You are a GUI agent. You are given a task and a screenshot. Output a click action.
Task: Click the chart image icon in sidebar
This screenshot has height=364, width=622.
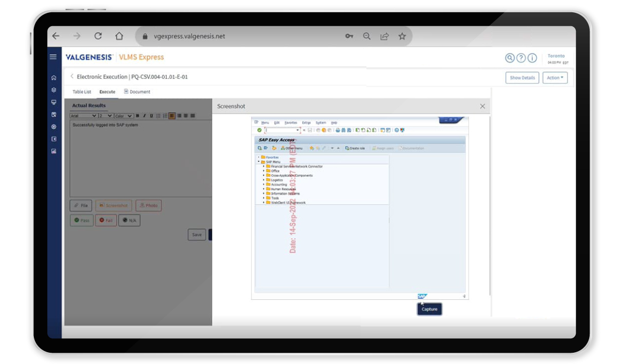tap(54, 151)
